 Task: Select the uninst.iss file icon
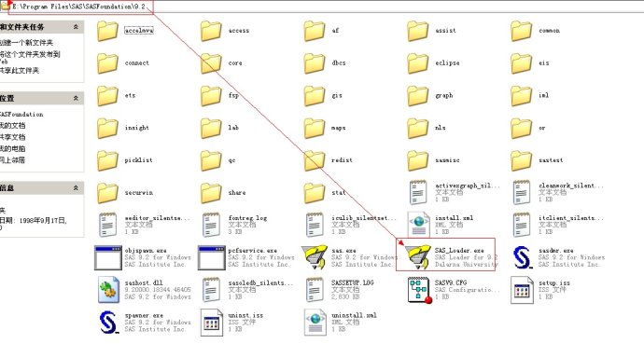click(x=211, y=323)
